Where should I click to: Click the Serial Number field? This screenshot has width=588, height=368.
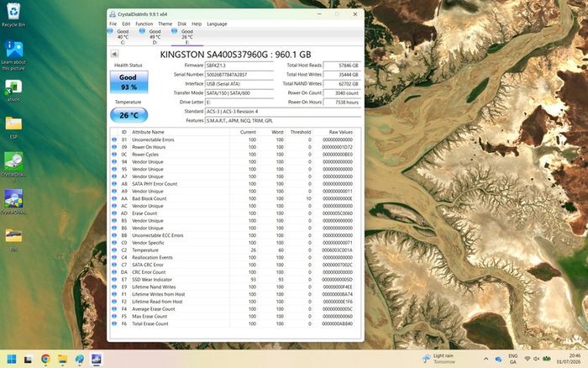pyautogui.click(x=239, y=75)
